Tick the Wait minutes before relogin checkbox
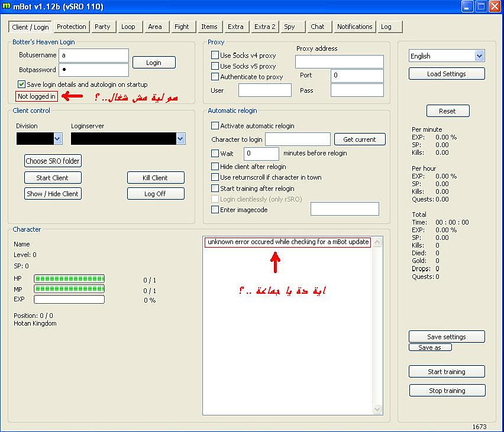This screenshot has height=432, width=504. pyautogui.click(x=215, y=153)
